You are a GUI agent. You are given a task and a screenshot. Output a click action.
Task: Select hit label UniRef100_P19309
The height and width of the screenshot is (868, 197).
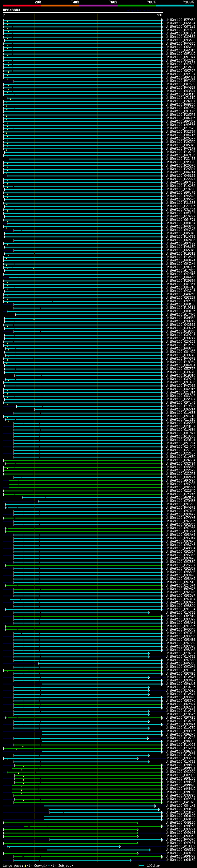coord(180,406)
